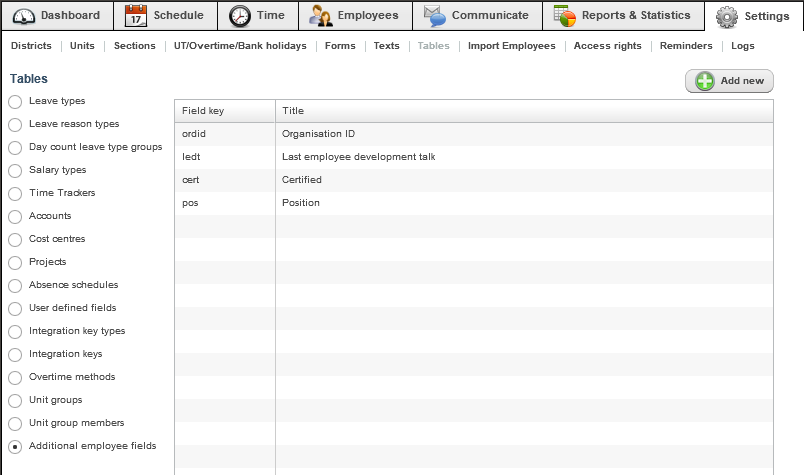Open the Districts settings link
The width and height of the screenshot is (804, 475).
click(x=31, y=46)
